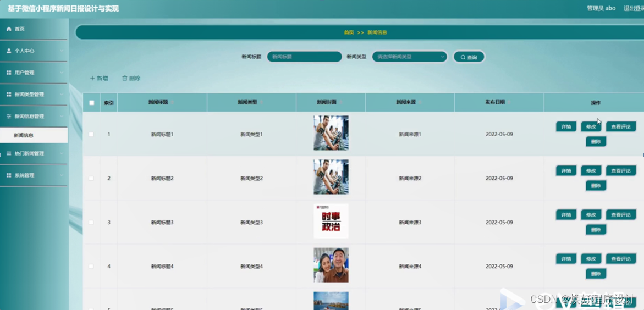Click the trash icon for 删除

124,78
